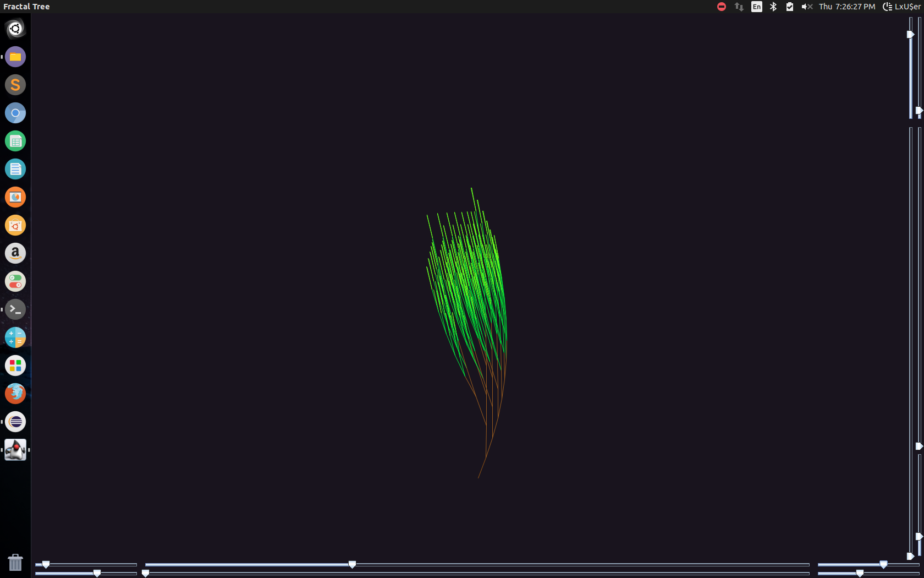Launch Firefox from the dock
Viewport: 924px width, 578px height.
point(15,394)
